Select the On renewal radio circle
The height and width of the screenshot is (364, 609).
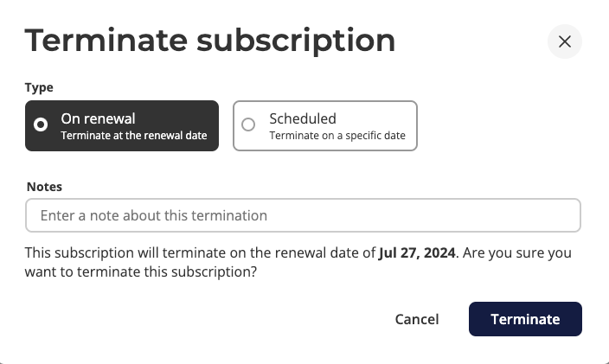point(41,125)
